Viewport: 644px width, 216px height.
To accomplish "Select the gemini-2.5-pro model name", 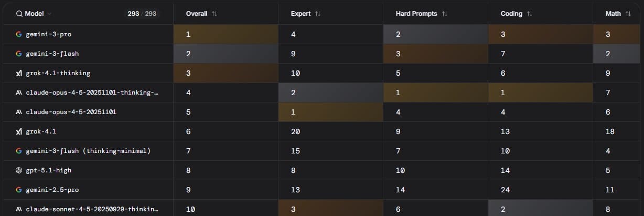I will (x=52, y=190).
